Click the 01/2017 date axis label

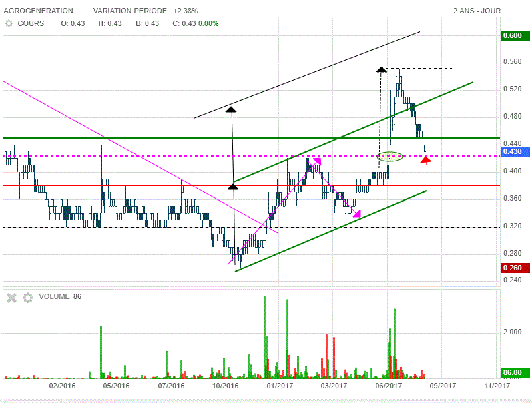[280, 386]
